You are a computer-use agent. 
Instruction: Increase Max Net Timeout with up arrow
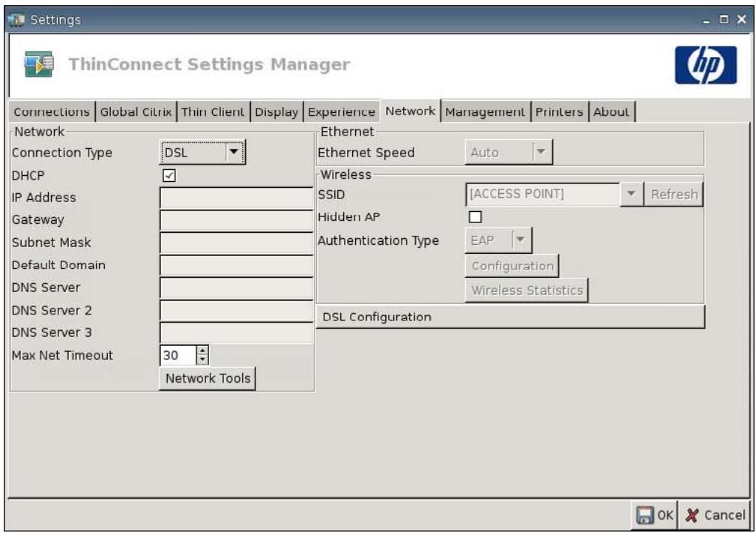[x=202, y=350]
